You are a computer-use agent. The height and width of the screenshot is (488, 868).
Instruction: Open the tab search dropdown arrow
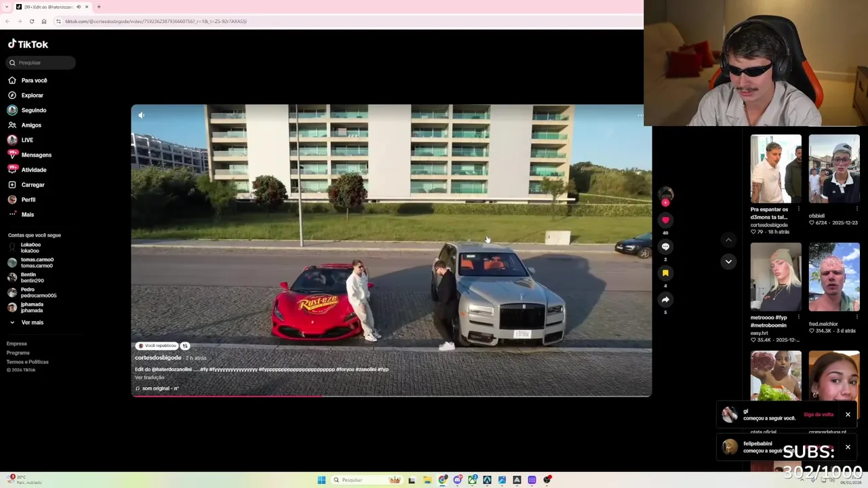click(7, 7)
